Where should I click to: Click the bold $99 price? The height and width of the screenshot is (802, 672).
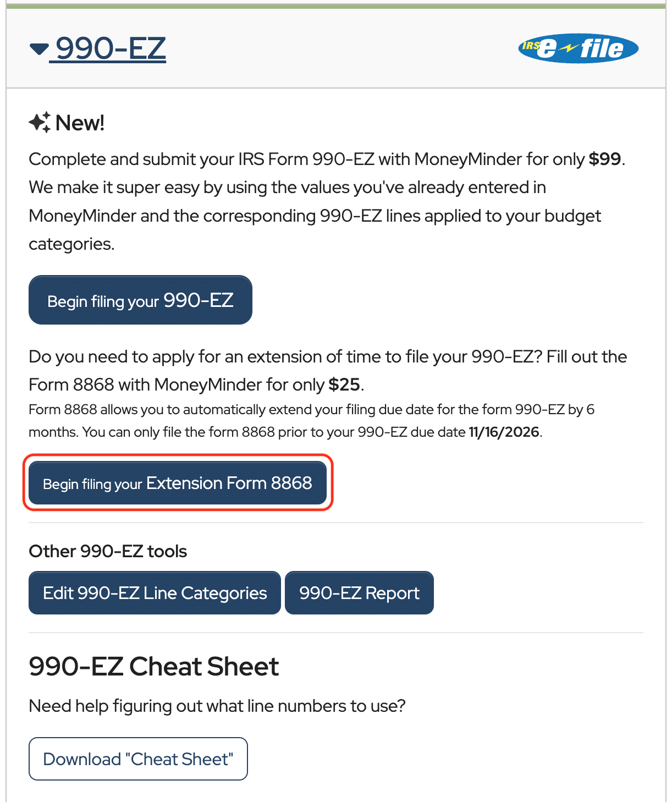605,159
